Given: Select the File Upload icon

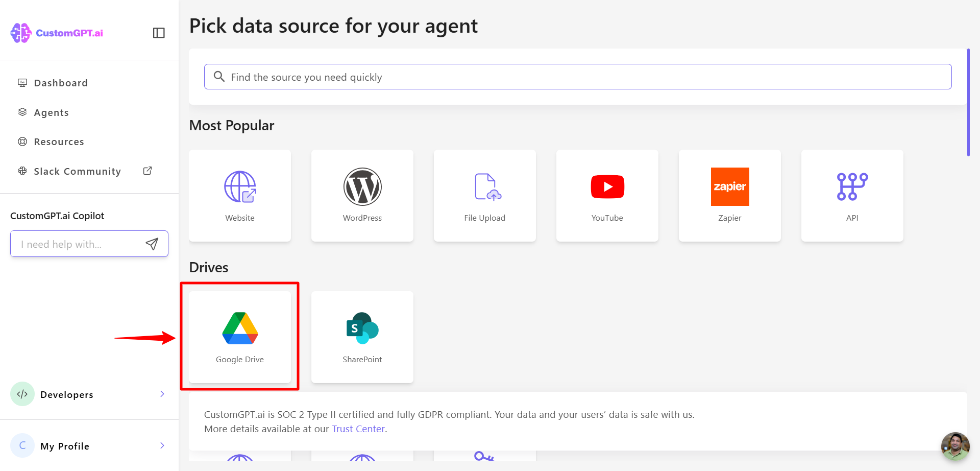Looking at the screenshot, I should (x=487, y=186).
